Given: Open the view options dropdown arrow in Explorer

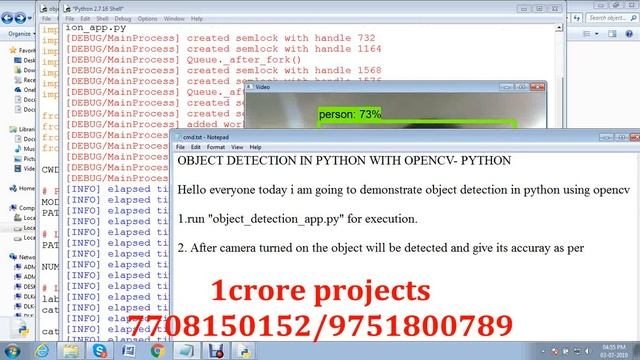Looking at the screenshot, I should click(597, 34).
